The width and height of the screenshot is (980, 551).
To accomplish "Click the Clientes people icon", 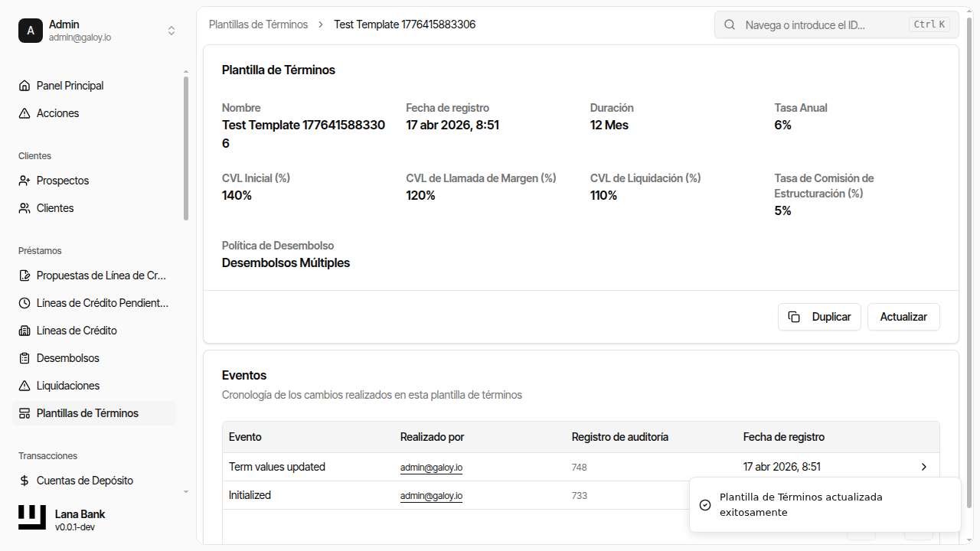I will click(x=24, y=208).
